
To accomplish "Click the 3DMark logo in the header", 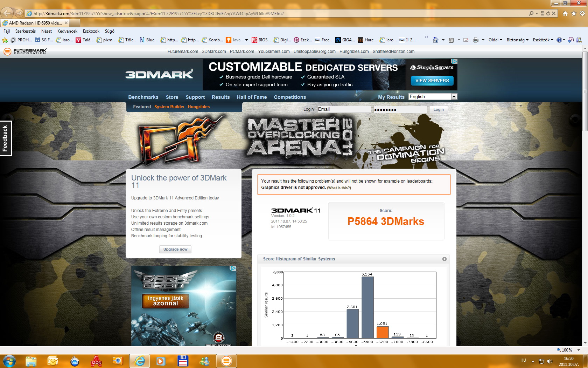I will tap(159, 74).
